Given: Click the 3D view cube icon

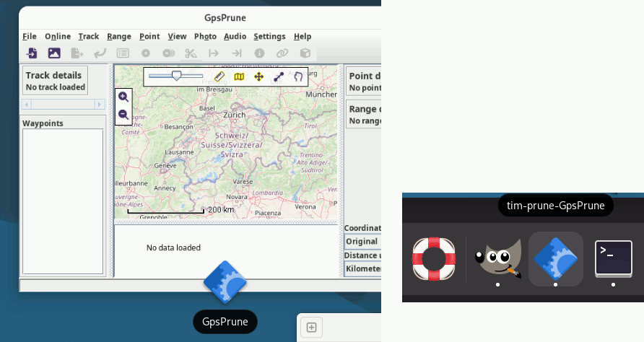Looking at the screenshot, I should tap(305, 53).
